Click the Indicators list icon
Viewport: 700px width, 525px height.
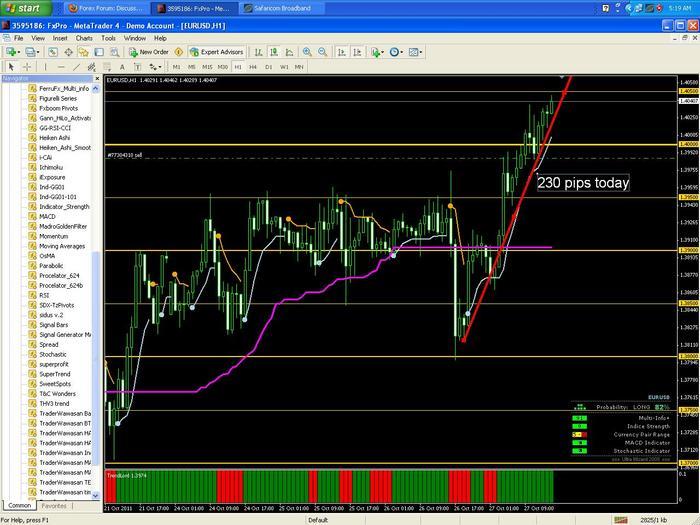[375, 52]
